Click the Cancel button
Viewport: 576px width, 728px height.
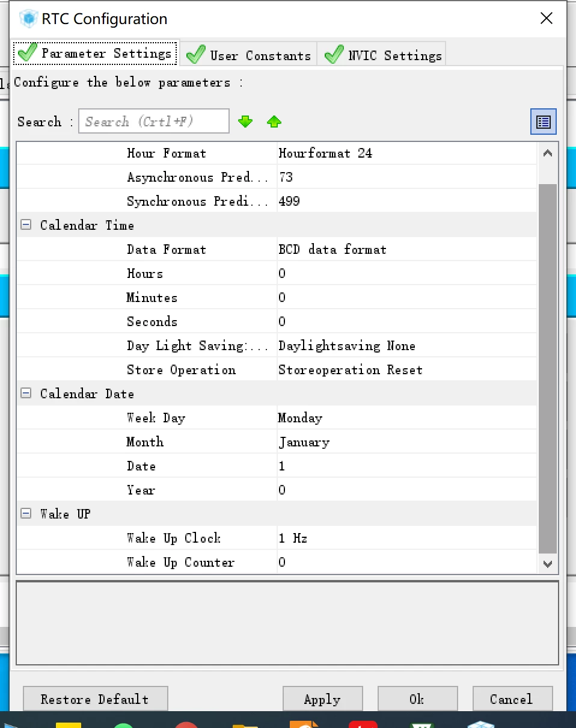point(512,699)
